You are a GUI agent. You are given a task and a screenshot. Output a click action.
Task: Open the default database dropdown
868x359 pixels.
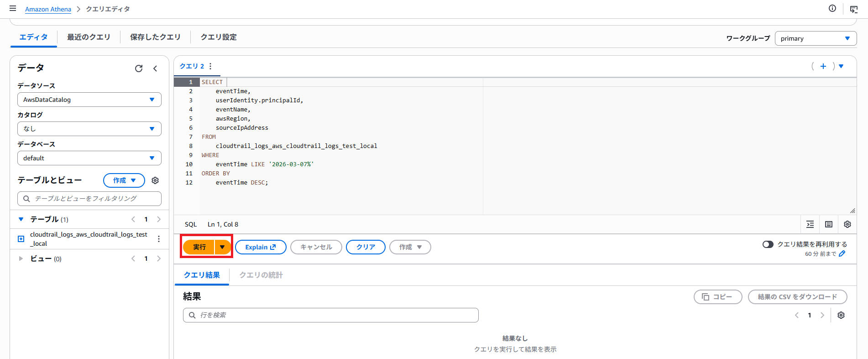pyautogui.click(x=89, y=158)
